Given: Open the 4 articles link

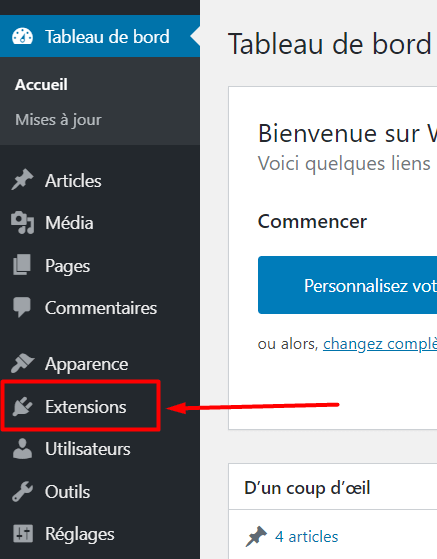Looking at the screenshot, I should tap(307, 537).
